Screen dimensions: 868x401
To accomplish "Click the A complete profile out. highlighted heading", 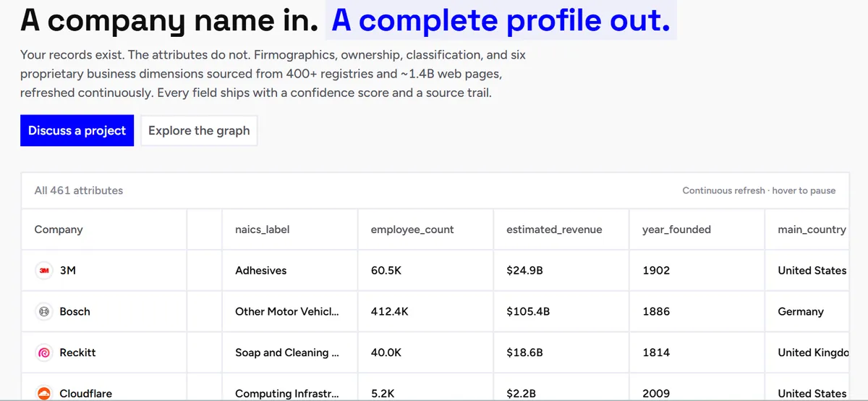I will [501, 20].
